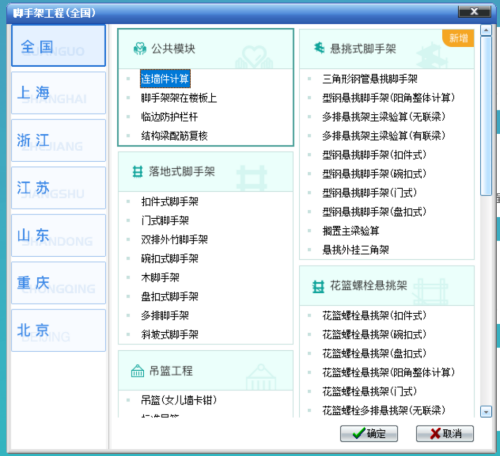Choose 花篮螺栓悬挑架(盘扣式) item
This screenshot has width=500, height=456.
[x=374, y=353]
